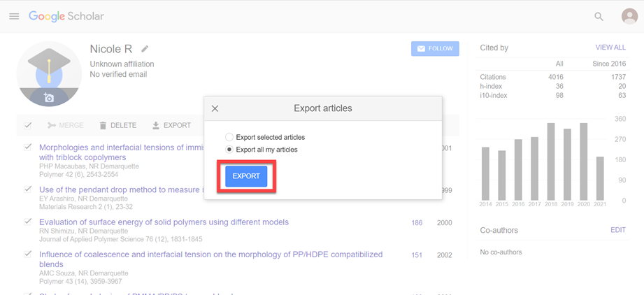Toggle the select-all articles checkbox
The image size is (644, 295).
tap(28, 126)
